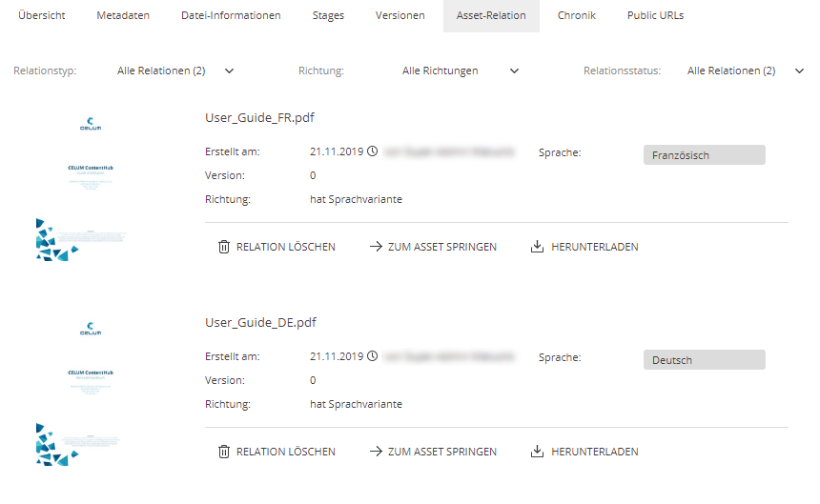The height and width of the screenshot is (504, 820).
Task: Open the Chronik tab
Action: 577,16
